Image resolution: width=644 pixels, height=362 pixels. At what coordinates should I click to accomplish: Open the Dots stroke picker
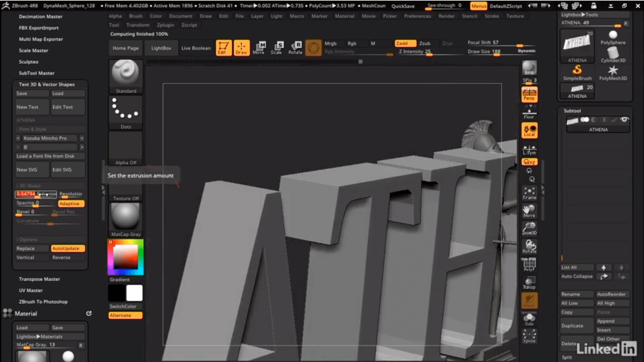click(126, 113)
